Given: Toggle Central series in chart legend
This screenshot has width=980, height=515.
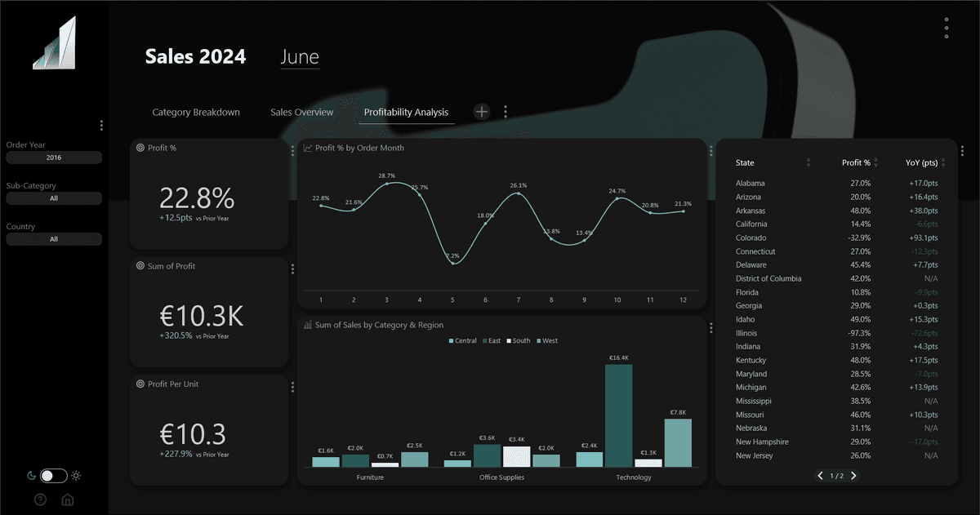Looking at the screenshot, I should click(463, 340).
